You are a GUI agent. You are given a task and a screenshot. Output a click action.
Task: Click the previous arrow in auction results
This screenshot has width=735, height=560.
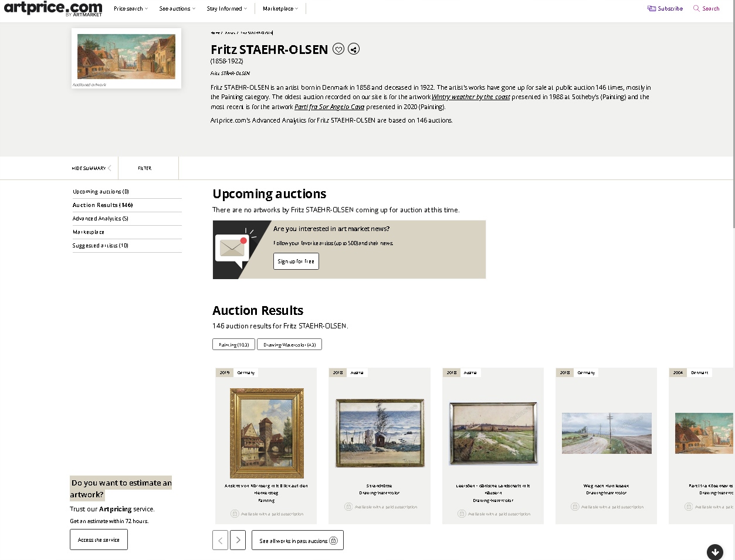pyautogui.click(x=220, y=540)
